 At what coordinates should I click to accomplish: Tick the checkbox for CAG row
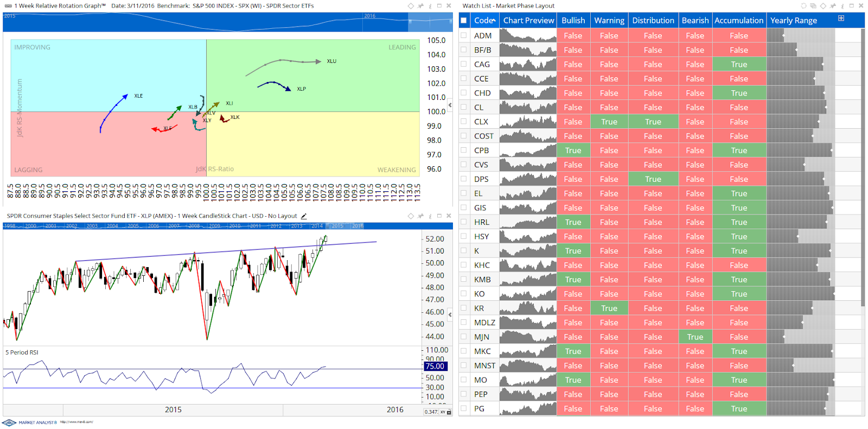click(x=464, y=64)
